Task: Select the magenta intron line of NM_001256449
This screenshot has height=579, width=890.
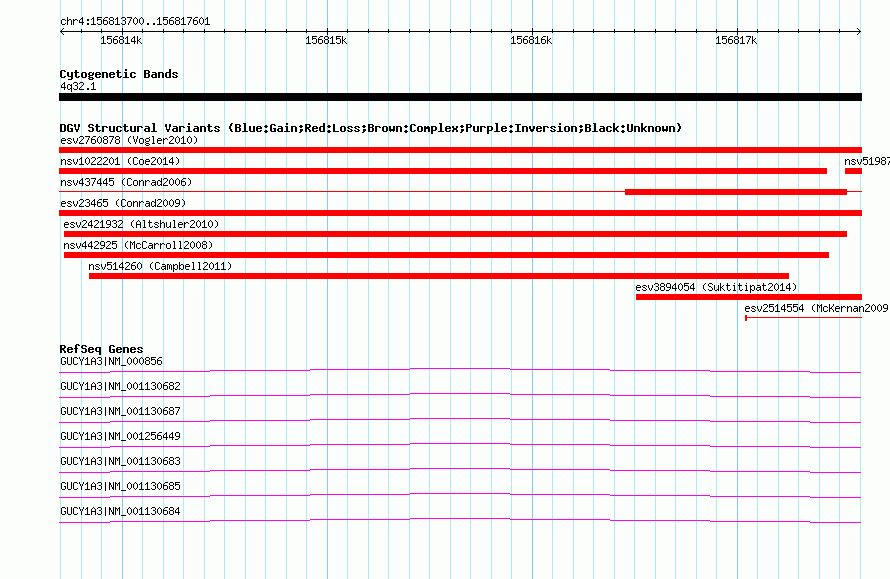Action: pyautogui.click(x=460, y=444)
